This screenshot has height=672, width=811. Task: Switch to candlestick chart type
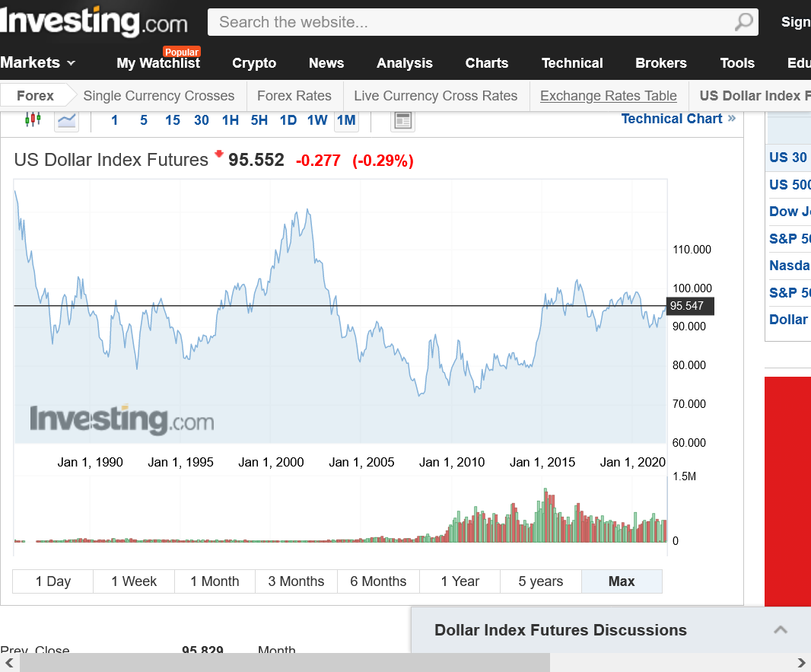[33, 120]
